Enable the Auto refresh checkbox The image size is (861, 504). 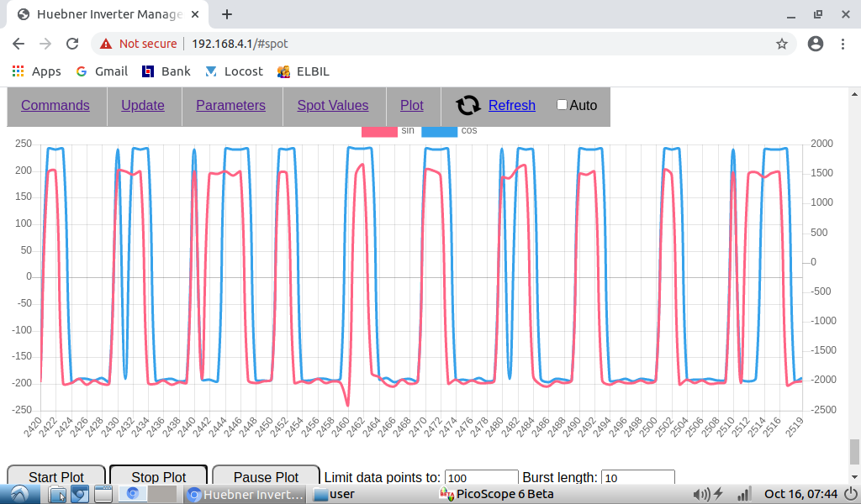[562, 105]
